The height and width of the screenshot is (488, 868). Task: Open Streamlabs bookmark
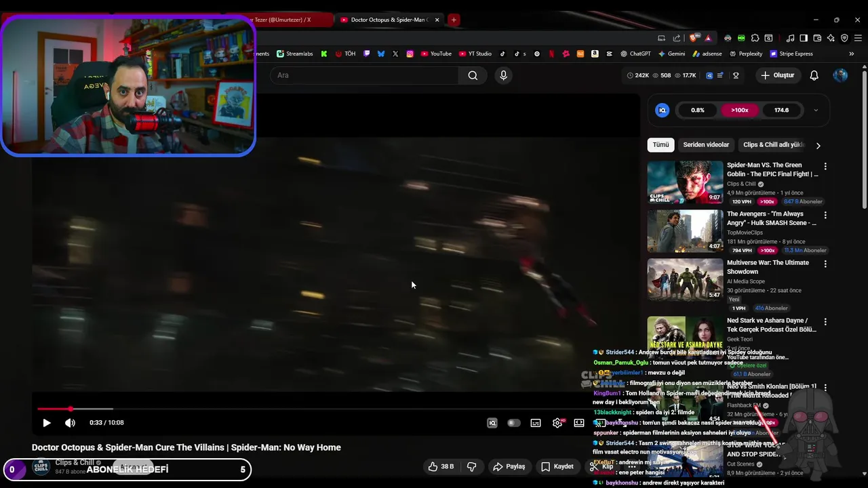294,54
